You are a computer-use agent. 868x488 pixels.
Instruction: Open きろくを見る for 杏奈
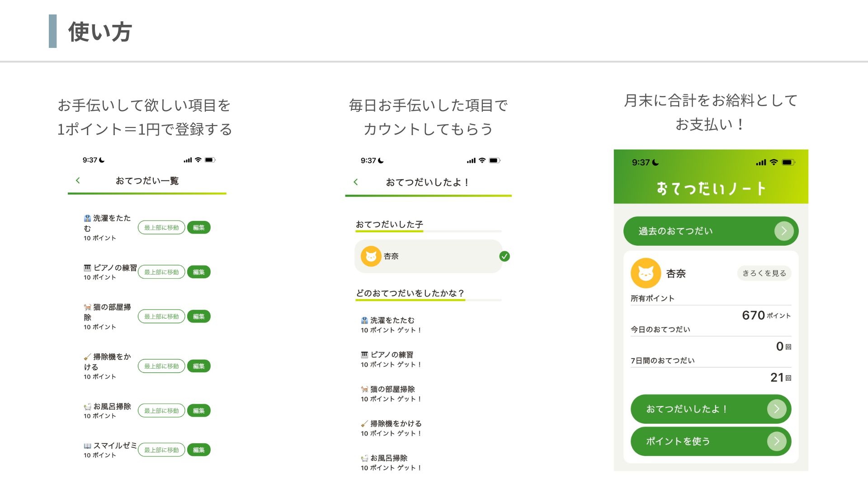point(764,273)
